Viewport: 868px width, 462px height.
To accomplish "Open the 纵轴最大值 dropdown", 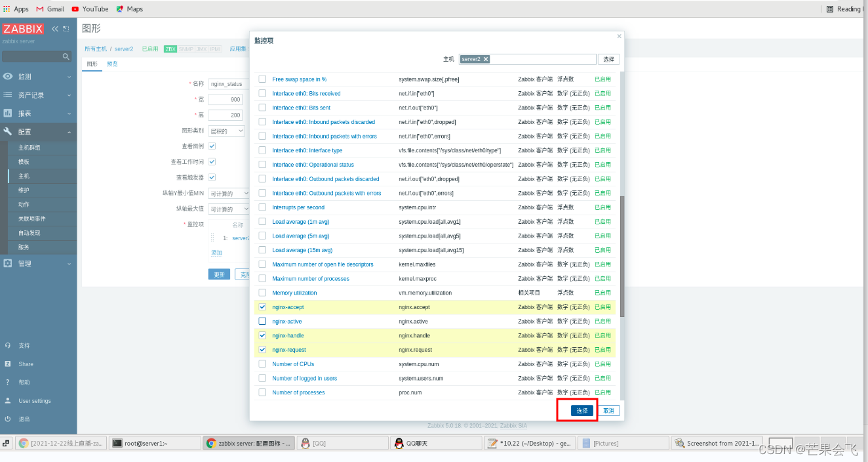I will pyautogui.click(x=229, y=209).
